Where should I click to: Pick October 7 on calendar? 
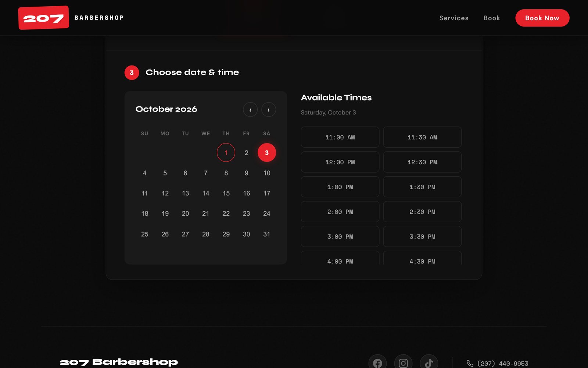[206, 173]
